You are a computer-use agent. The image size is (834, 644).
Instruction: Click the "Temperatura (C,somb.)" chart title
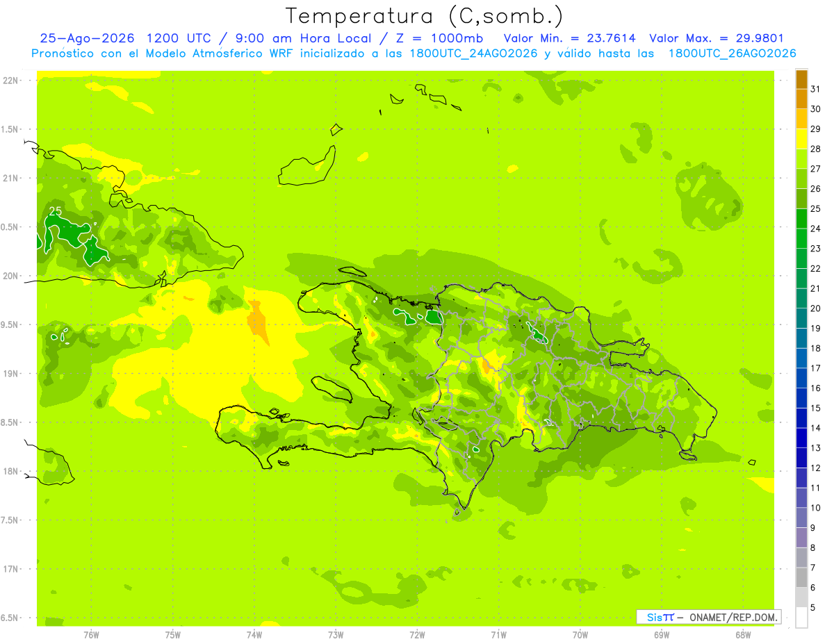tap(425, 16)
